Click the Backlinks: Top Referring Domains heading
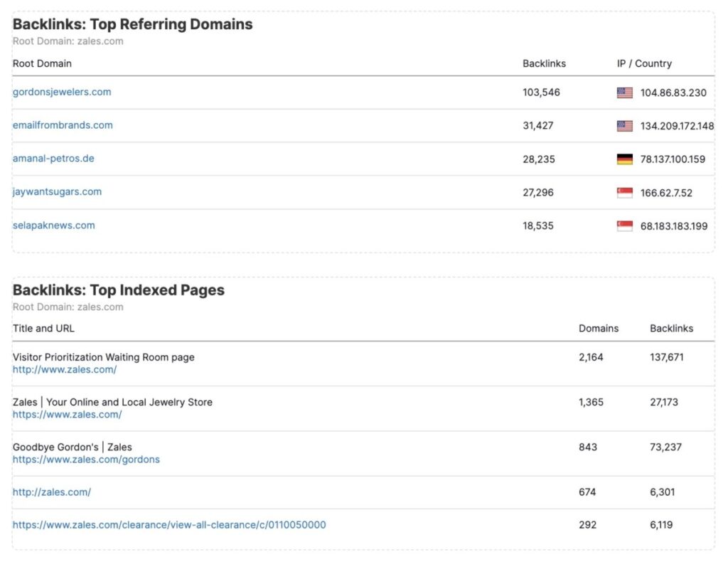 coord(133,24)
